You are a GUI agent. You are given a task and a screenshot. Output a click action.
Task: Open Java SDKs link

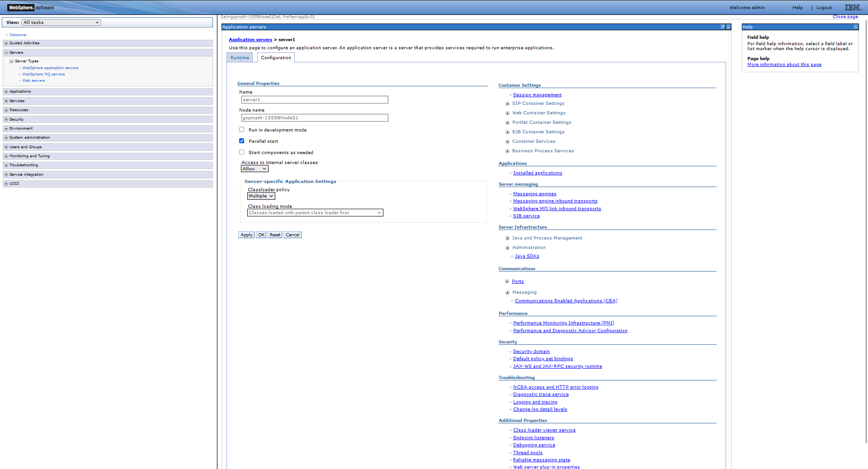[x=527, y=256]
